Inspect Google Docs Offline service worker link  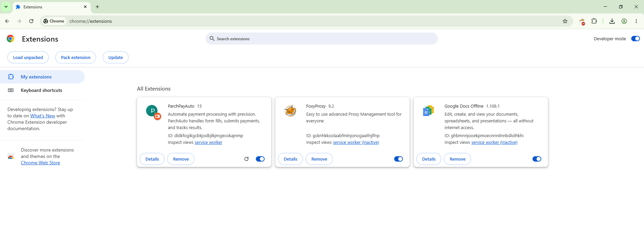[x=494, y=142]
